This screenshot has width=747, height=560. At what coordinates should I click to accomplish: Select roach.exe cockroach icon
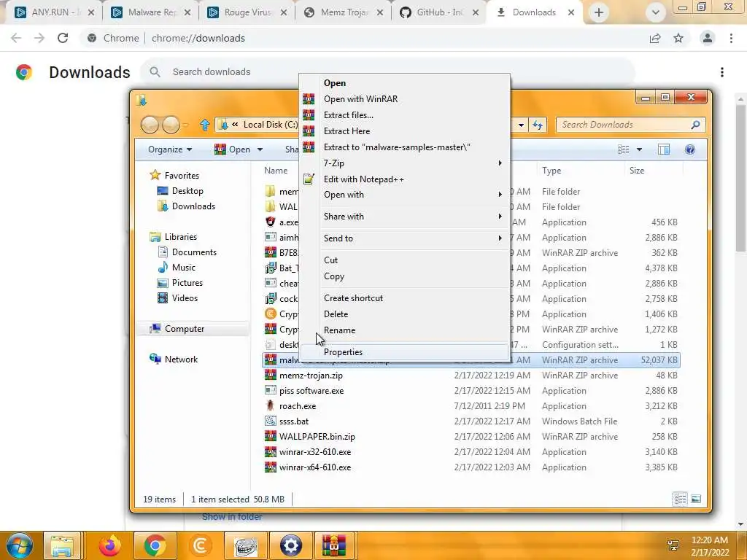[270, 406]
